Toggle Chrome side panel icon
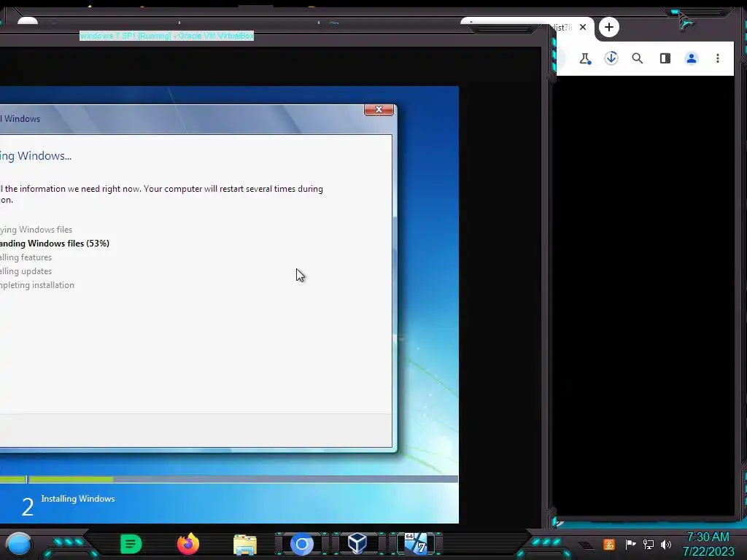 point(665,58)
